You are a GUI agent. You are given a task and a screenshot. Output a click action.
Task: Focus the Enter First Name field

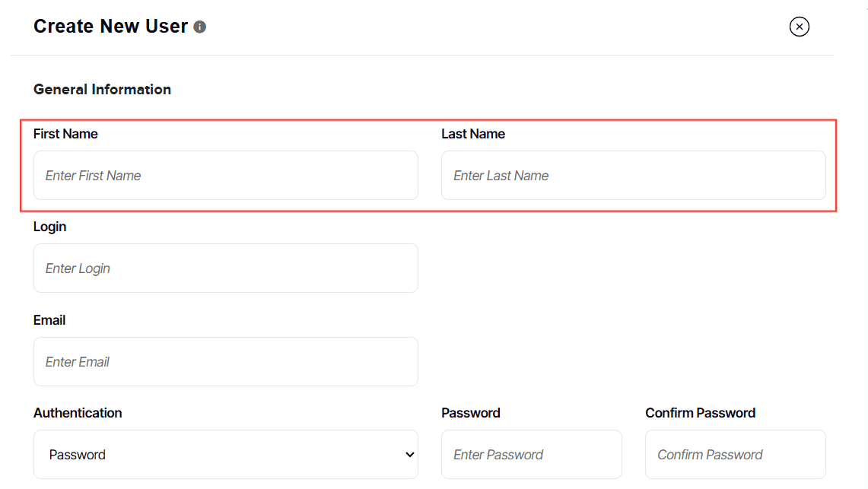(x=225, y=176)
